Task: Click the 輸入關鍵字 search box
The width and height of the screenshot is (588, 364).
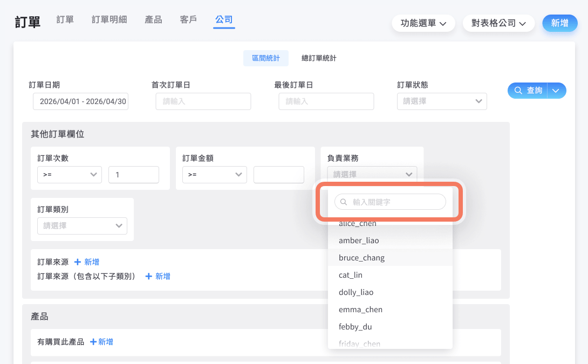Action: (x=390, y=202)
